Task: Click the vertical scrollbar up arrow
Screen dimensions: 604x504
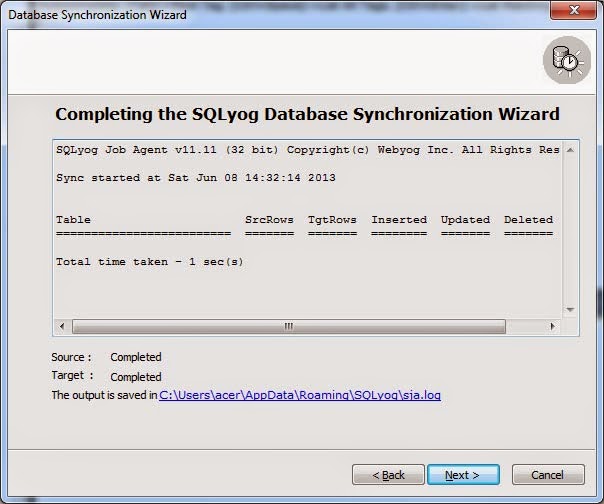Action: point(570,150)
